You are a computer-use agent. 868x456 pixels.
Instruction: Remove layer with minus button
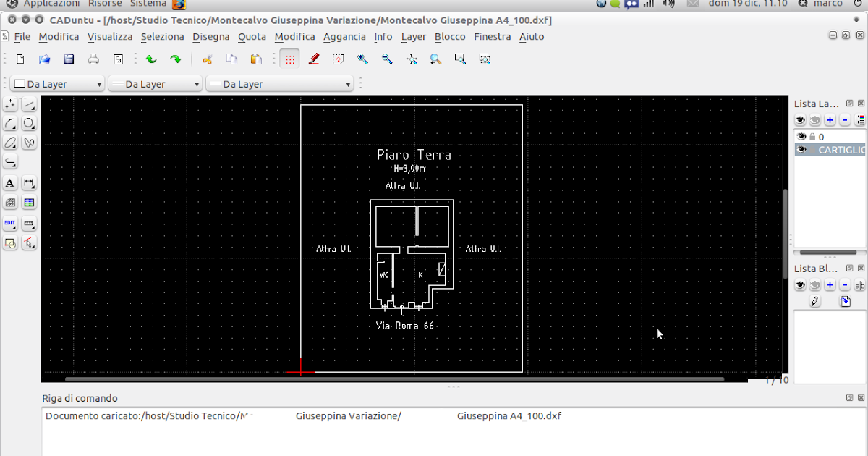point(846,120)
